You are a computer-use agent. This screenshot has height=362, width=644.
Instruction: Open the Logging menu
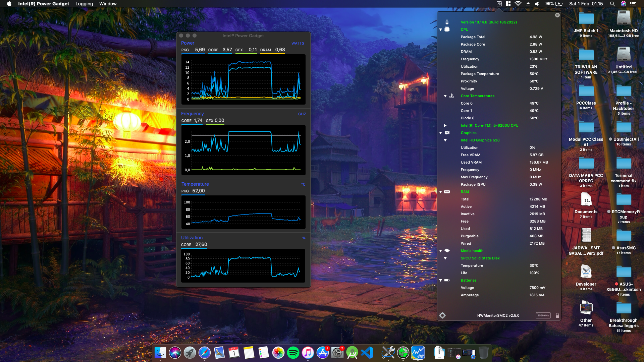pos(84,4)
